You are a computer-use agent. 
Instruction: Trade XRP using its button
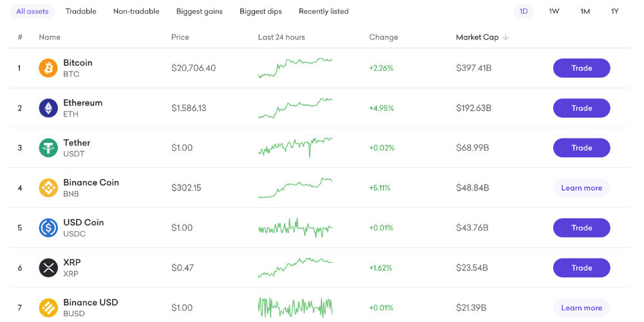point(582,268)
